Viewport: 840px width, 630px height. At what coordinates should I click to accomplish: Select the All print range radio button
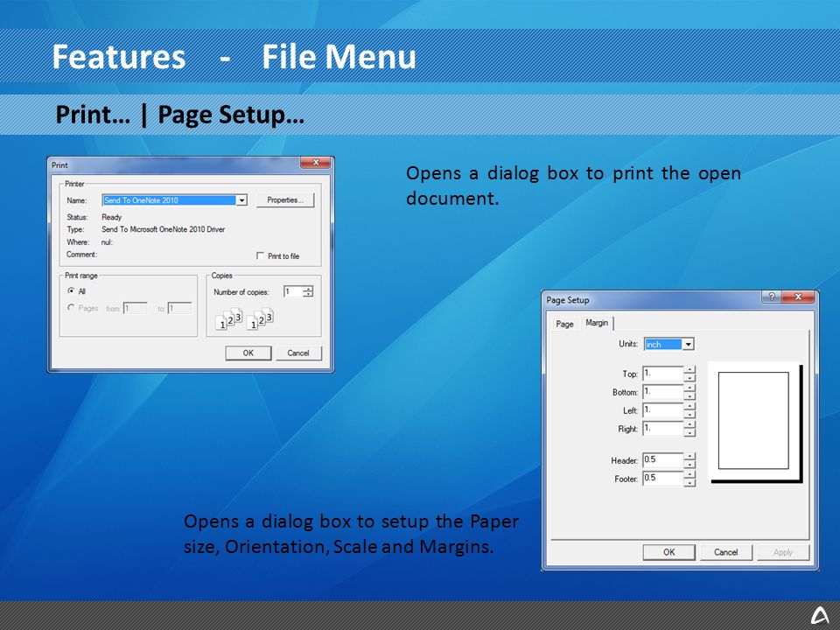click(x=71, y=290)
